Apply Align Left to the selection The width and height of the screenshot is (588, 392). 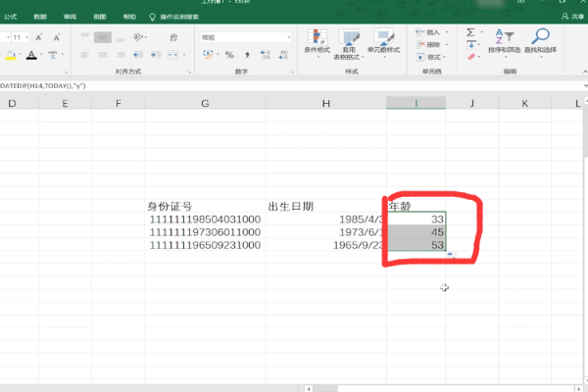click(85, 55)
